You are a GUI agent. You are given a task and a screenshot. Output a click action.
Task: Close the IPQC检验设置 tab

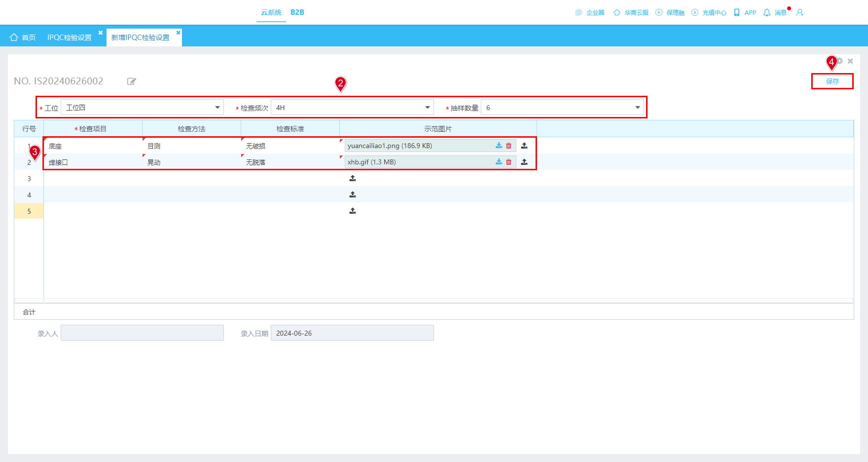tap(101, 33)
